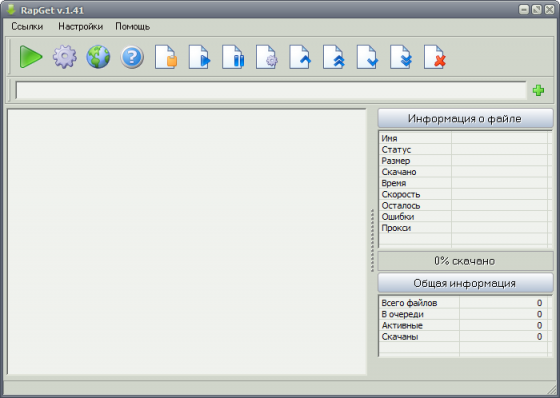Move selected file down one position
This screenshot has width=560, height=398.
click(367, 57)
